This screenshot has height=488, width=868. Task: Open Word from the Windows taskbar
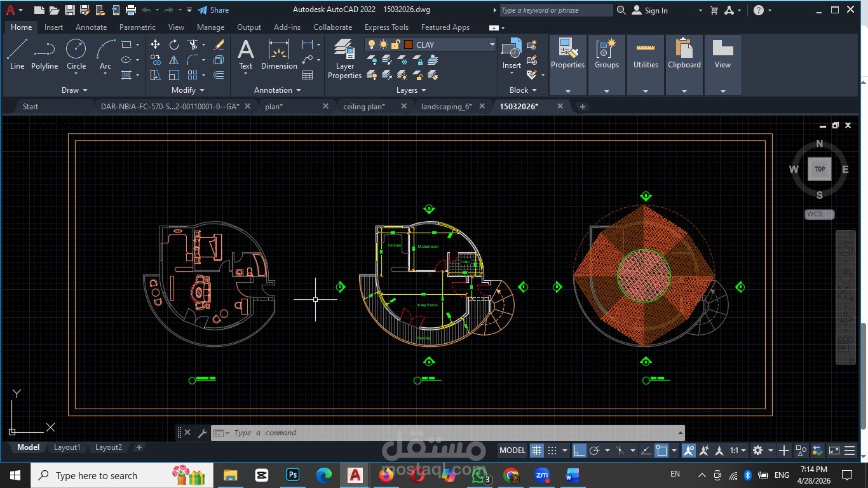coord(573,475)
